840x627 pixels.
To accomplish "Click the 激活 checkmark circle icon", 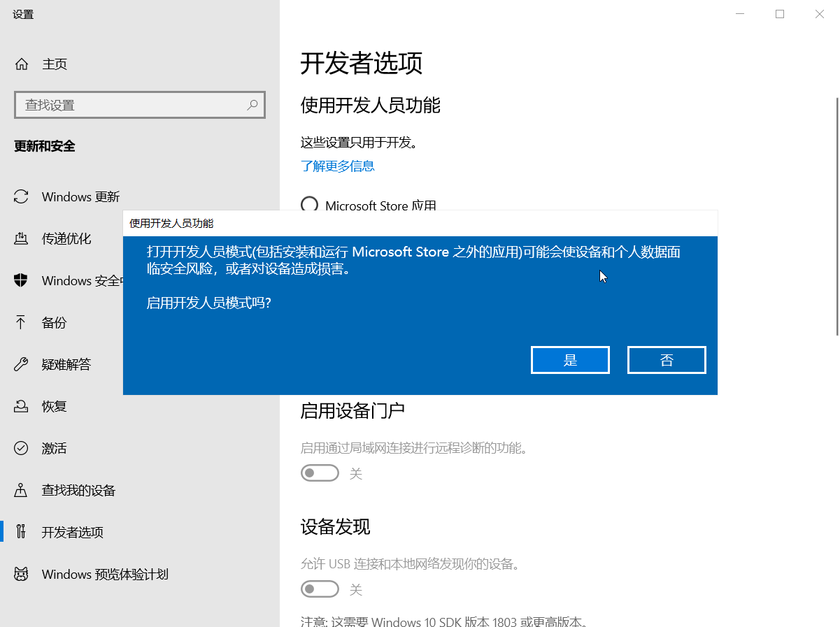I will [x=22, y=448].
